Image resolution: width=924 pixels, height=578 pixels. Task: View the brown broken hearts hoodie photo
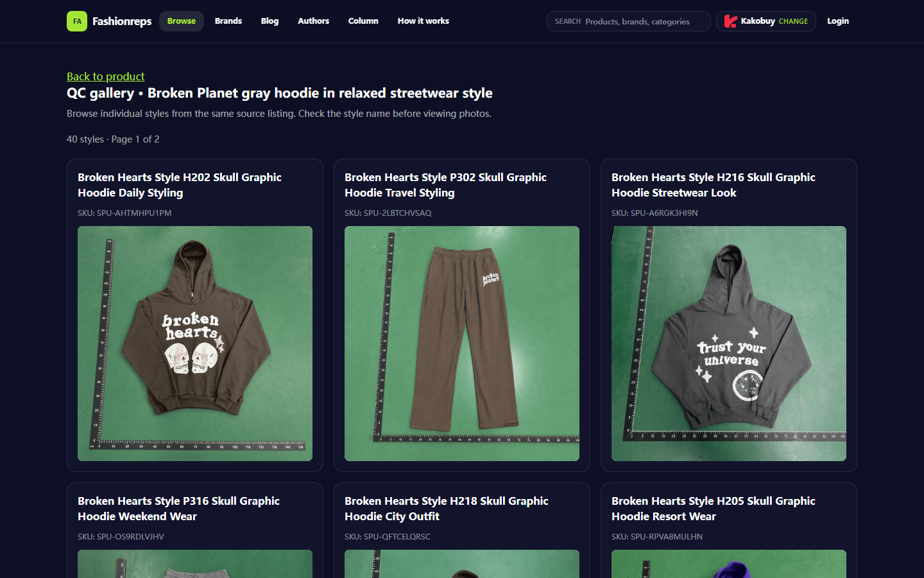point(195,344)
